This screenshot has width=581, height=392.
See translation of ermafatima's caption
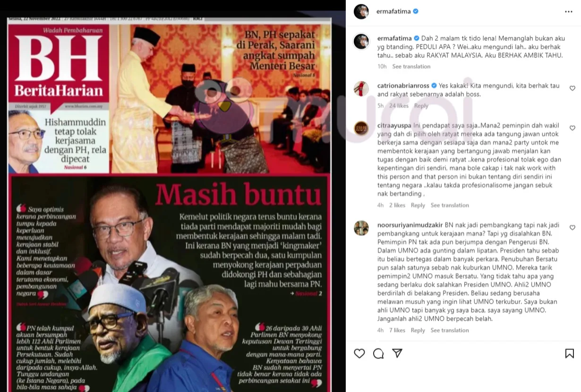(411, 67)
